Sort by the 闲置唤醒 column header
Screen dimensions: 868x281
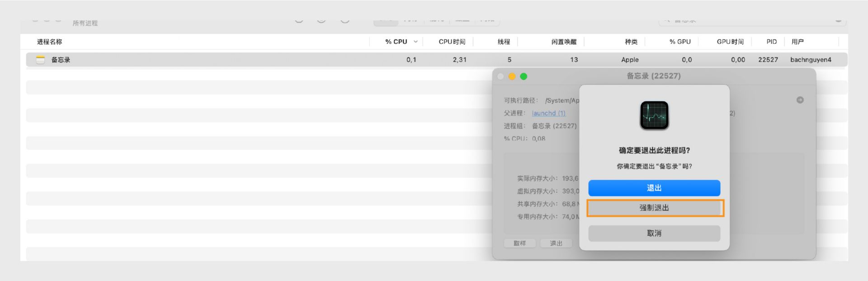(x=564, y=42)
